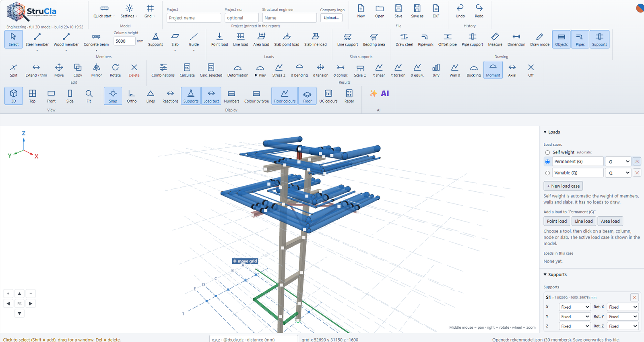Toggle Floor colours display
Image resolution: width=644 pixels, height=342 pixels.
point(285,96)
